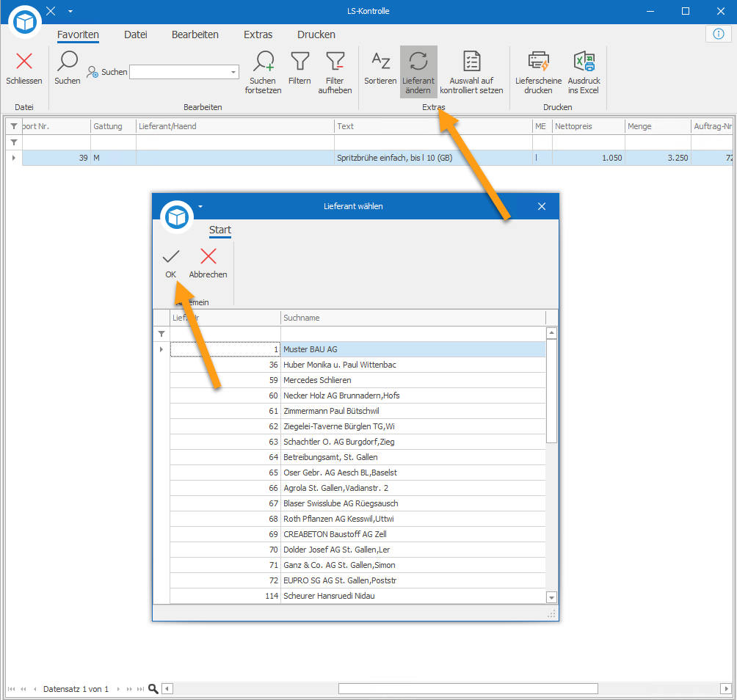737x700 pixels.
Task: Open the Extras ribbon tab
Action: [x=258, y=34]
